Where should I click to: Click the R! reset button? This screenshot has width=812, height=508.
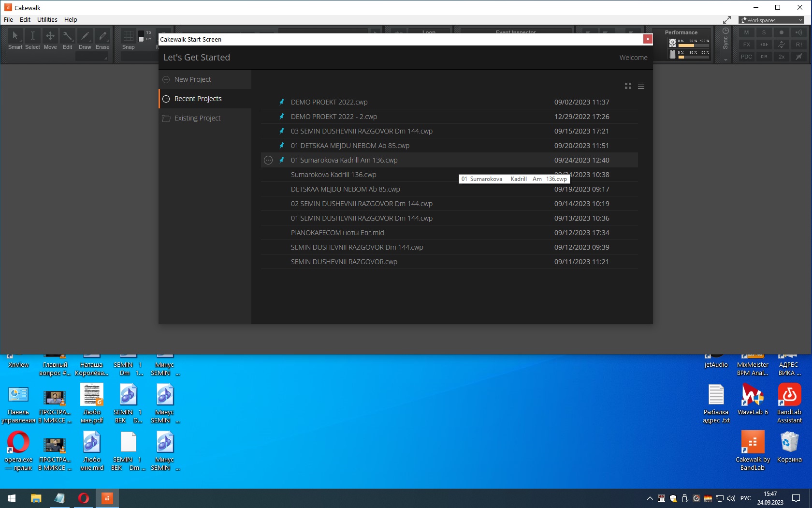pos(798,45)
